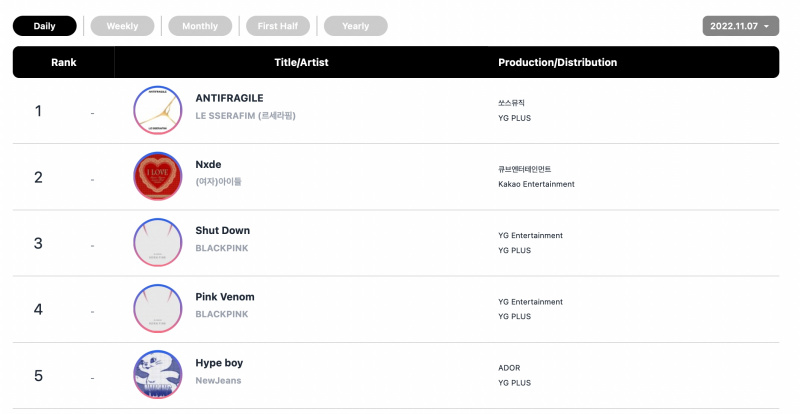Show the Yearly chart tab

pos(356,26)
